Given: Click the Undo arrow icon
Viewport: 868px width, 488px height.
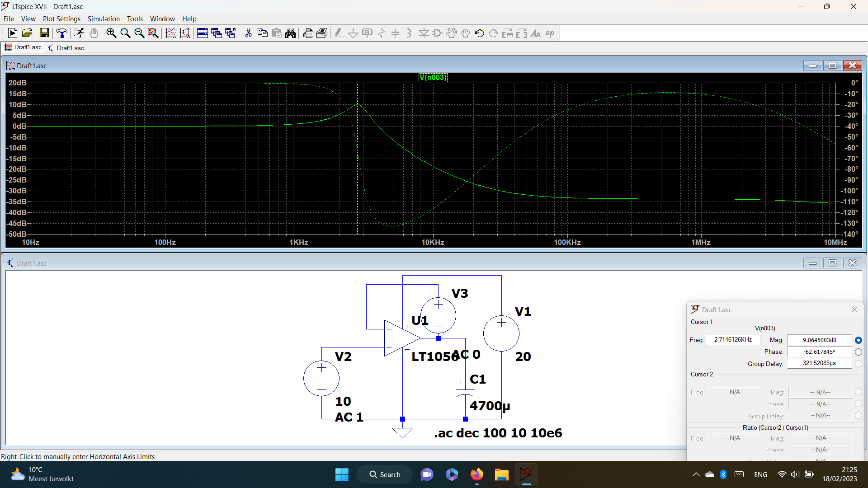Looking at the screenshot, I should (480, 33).
